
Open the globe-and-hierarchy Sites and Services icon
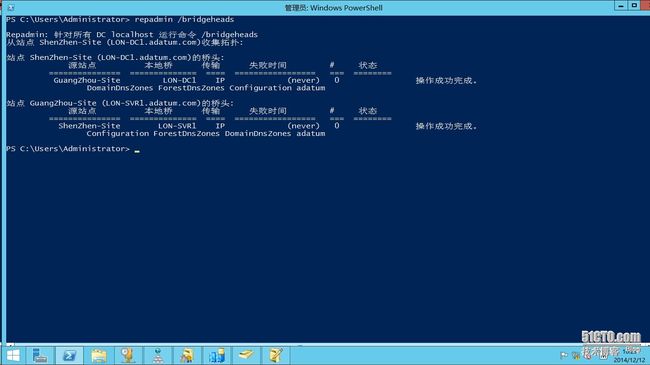158,355
